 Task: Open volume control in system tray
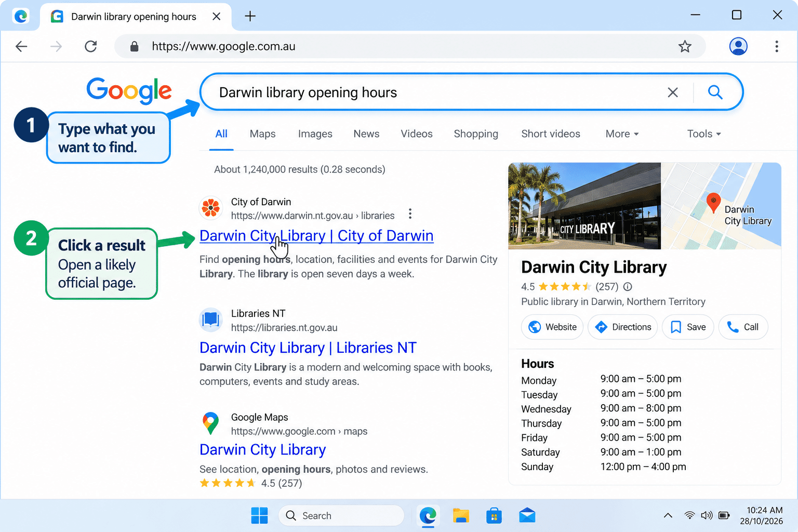[707, 515]
